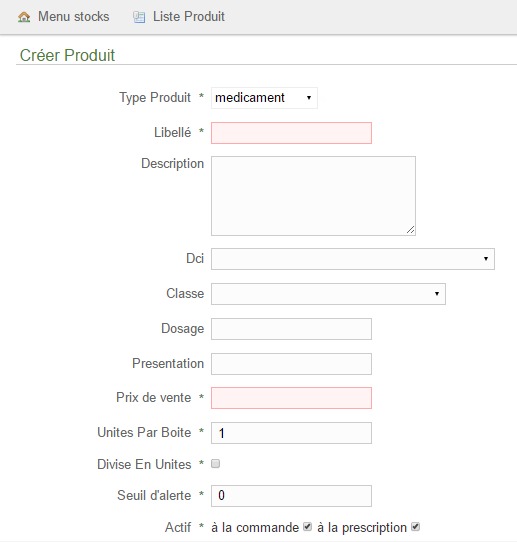Click the Type Produit dropdown arrow
The height and width of the screenshot is (542, 517).
[x=309, y=98]
